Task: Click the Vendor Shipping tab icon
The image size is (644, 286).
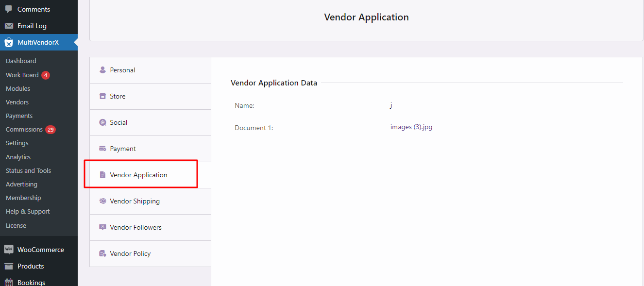Action: (x=102, y=201)
